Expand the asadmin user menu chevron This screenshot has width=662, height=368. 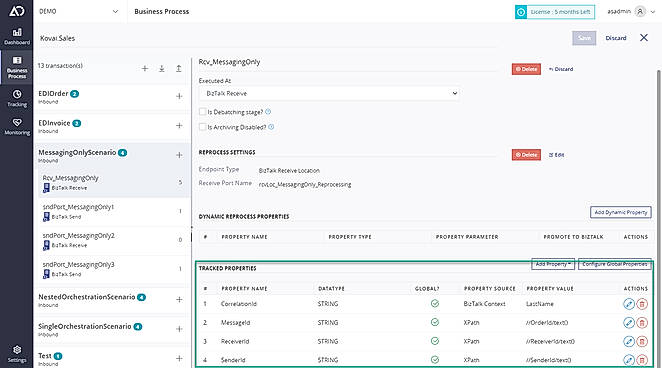[653, 12]
